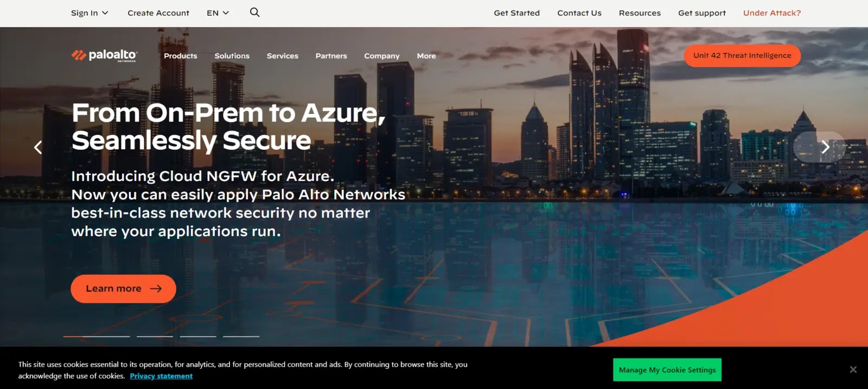This screenshot has height=389, width=868.
Task: Open Resources in top bar
Action: coord(640,13)
